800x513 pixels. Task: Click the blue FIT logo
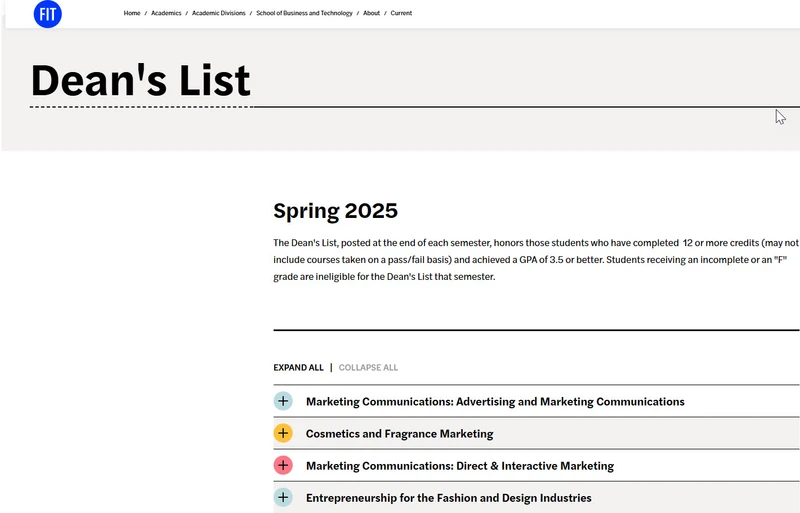(47, 14)
